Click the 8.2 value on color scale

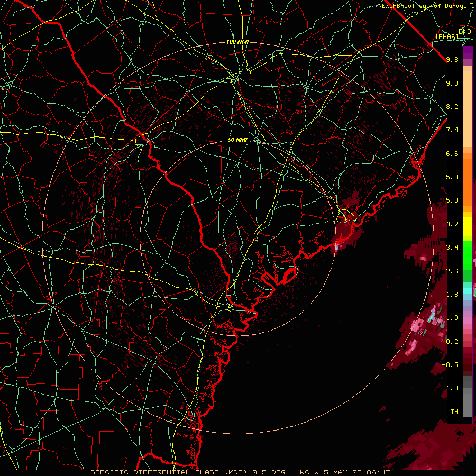pos(452,106)
